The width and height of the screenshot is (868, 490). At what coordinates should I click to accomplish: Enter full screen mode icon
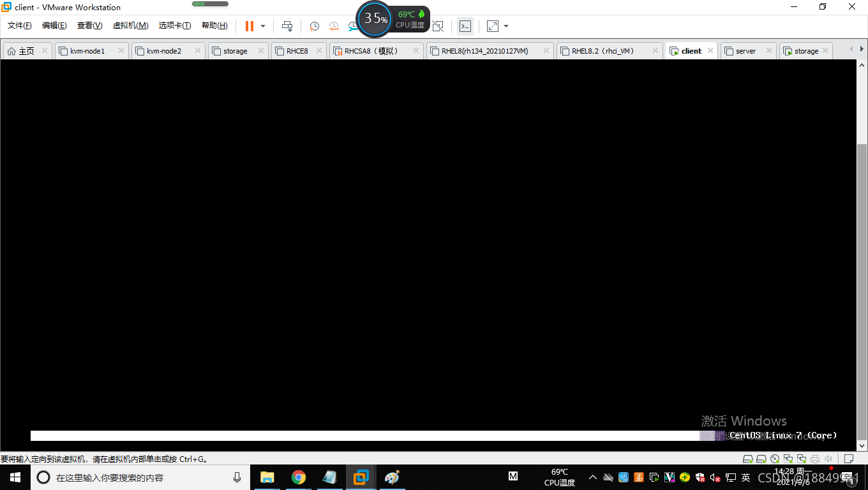[x=493, y=26]
